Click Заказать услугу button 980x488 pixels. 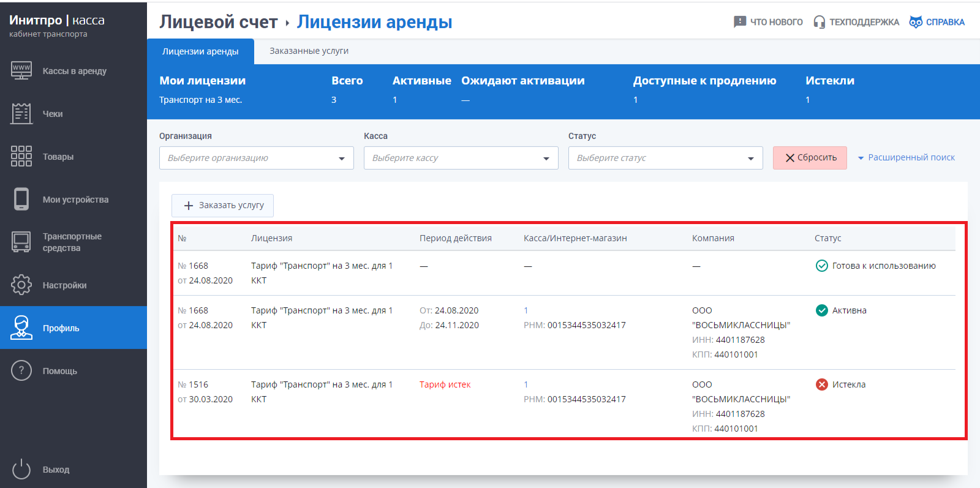222,206
